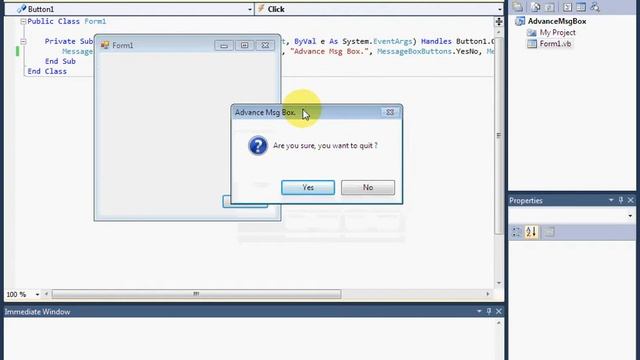Click the editor vertical scrollbar down arrow

[x=499, y=283]
